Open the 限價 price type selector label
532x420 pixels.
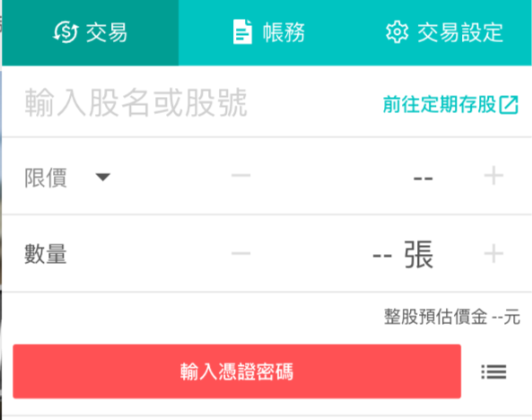[x=46, y=178]
